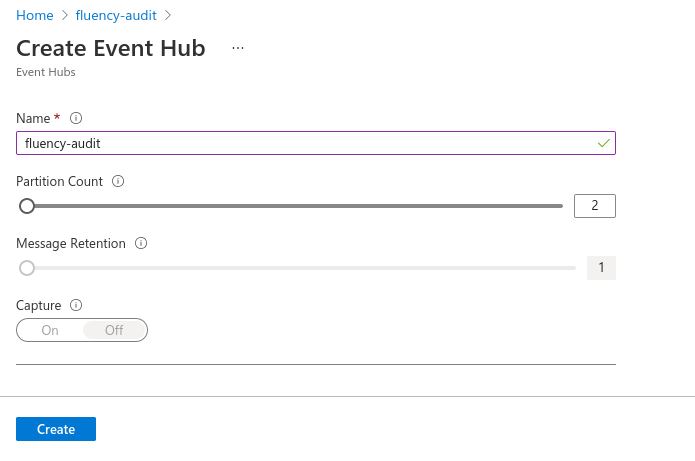Click the Partition Count number box showing 2
Viewport: 695px width, 461px height.
coord(595,206)
